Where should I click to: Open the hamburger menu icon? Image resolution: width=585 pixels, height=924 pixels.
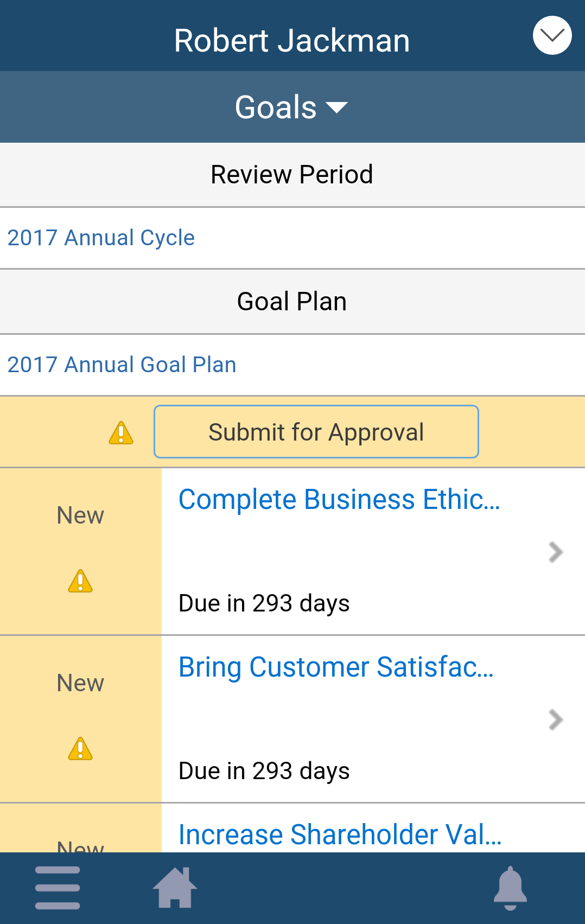[58, 888]
